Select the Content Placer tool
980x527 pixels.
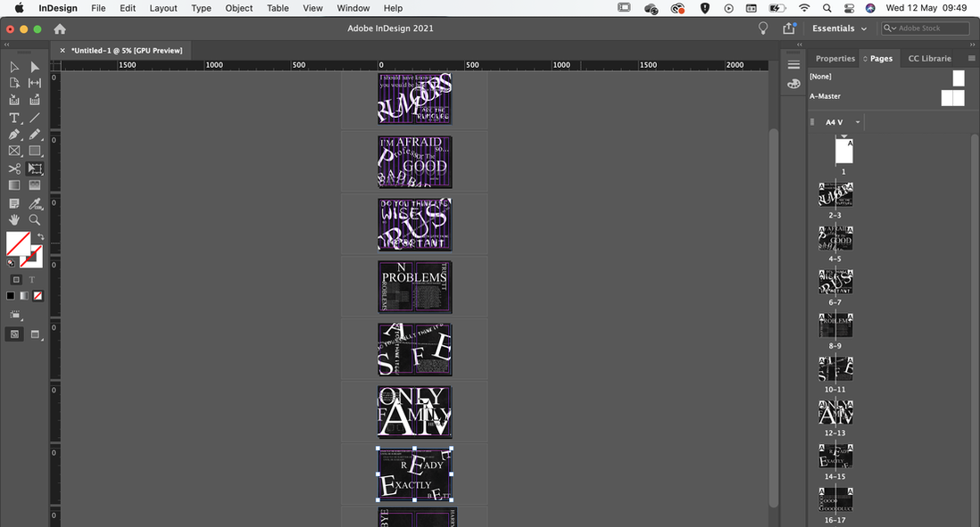click(x=35, y=100)
